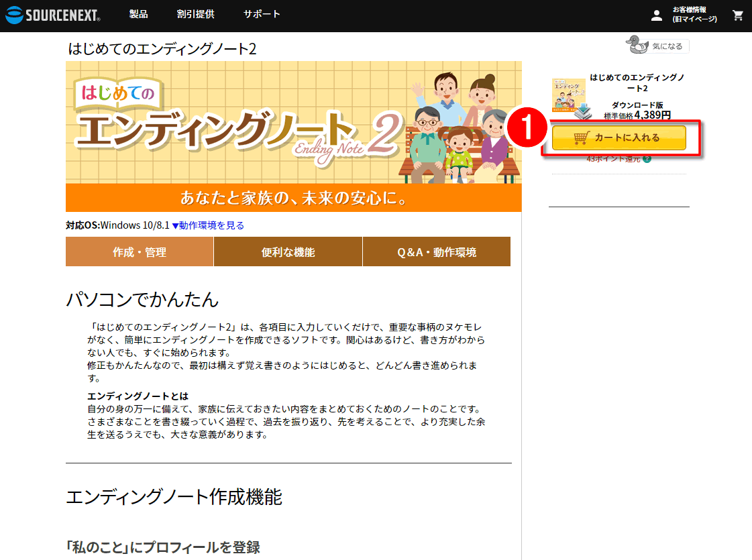Viewport: 752px width, 560px height.
Task: Click the 4,389円 price text
Action: tap(652, 115)
